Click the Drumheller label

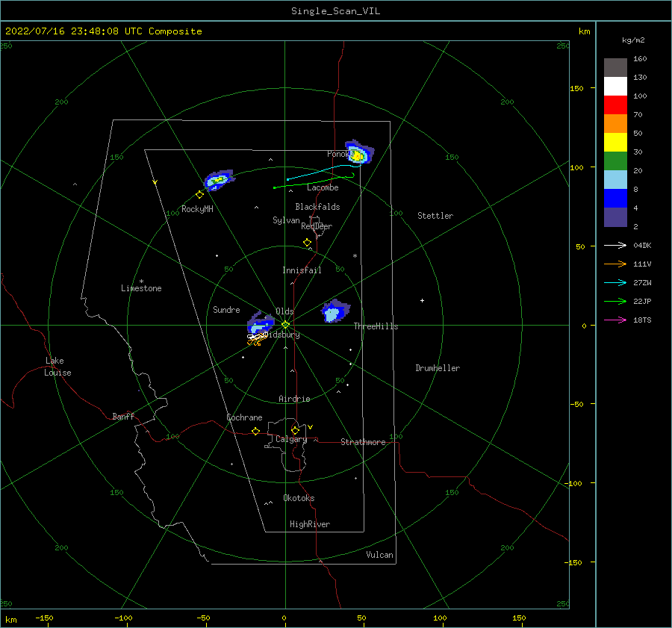tap(438, 368)
